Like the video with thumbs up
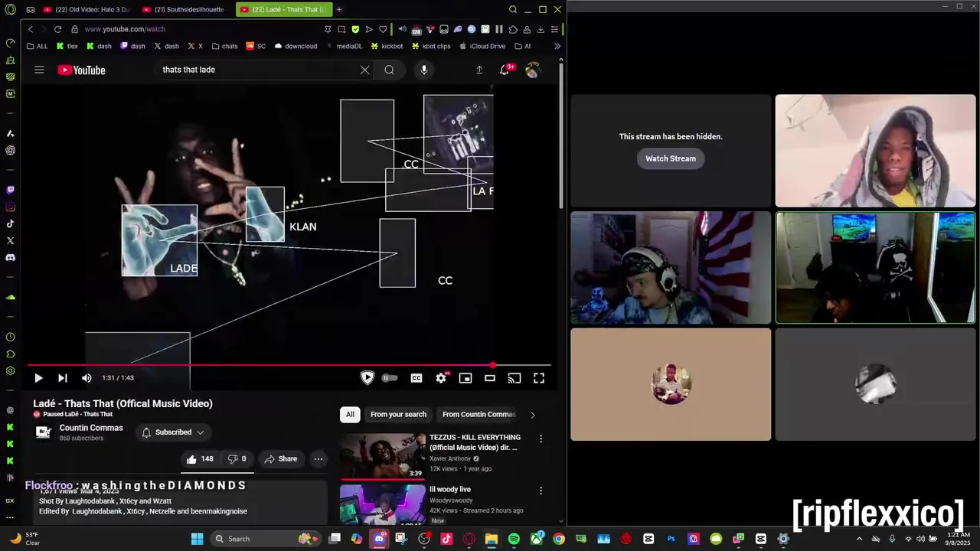Screen dimensions: 980x551 [x=200, y=459]
